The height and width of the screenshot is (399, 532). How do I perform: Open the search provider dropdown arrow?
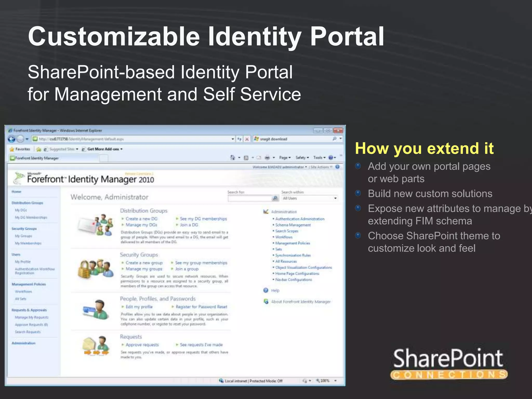pos(340,139)
